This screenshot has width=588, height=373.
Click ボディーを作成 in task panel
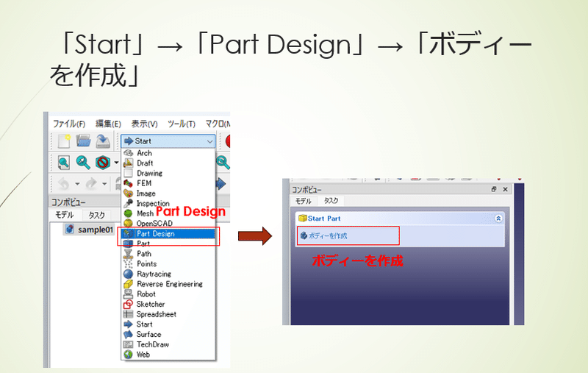(323, 235)
